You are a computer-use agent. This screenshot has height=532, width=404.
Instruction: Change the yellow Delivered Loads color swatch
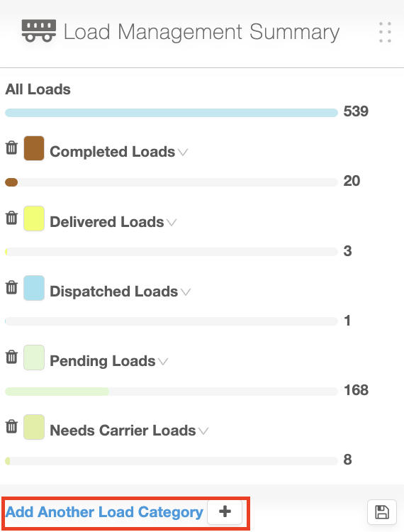point(34,218)
